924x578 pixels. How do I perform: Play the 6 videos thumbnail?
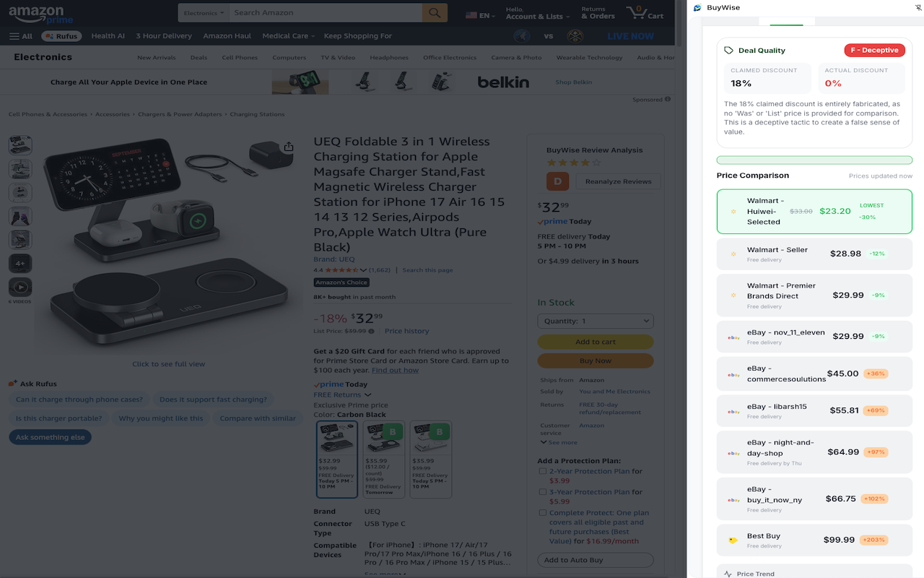20,287
